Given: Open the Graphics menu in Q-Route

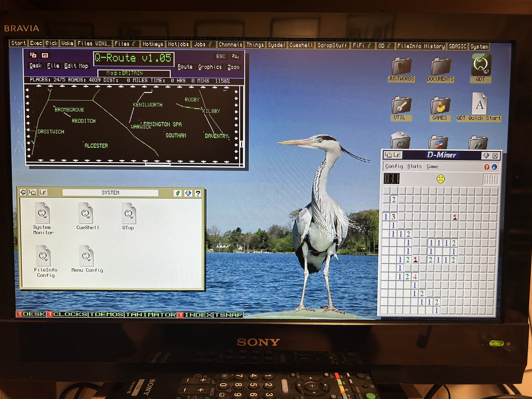Looking at the screenshot, I should (x=210, y=67).
